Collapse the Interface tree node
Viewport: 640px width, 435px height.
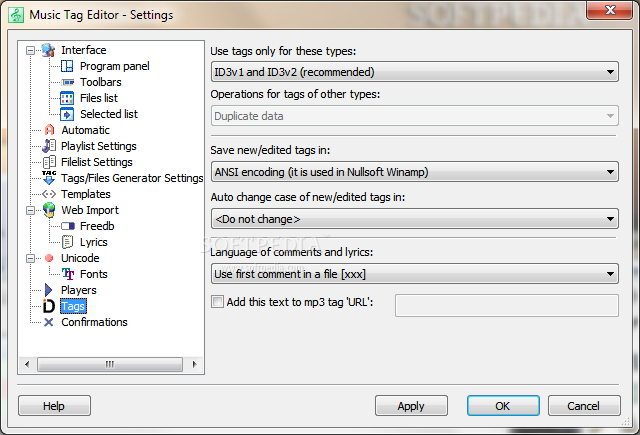[30, 51]
